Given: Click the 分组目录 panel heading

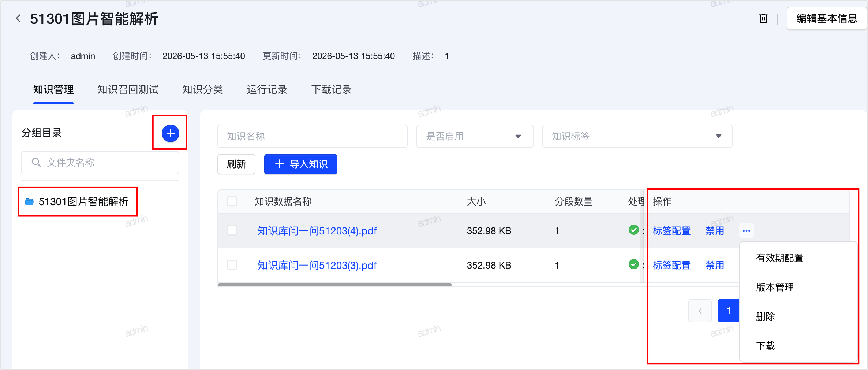Looking at the screenshot, I should pyautogui.click(x=42, y=133).
